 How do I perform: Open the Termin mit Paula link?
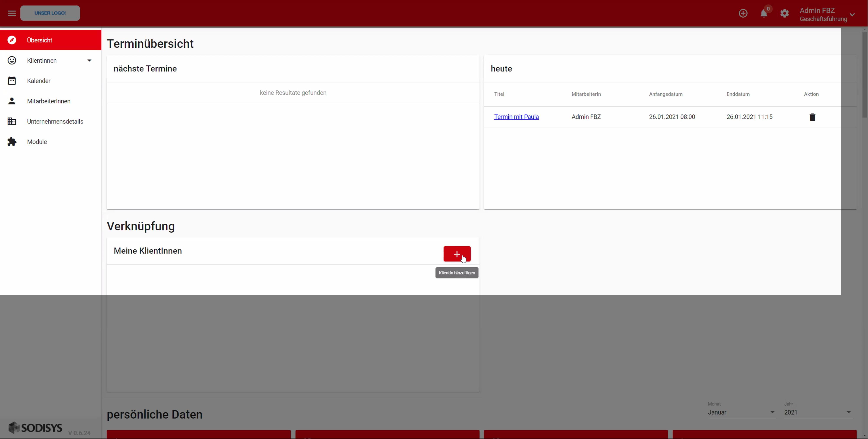point(516,117)
